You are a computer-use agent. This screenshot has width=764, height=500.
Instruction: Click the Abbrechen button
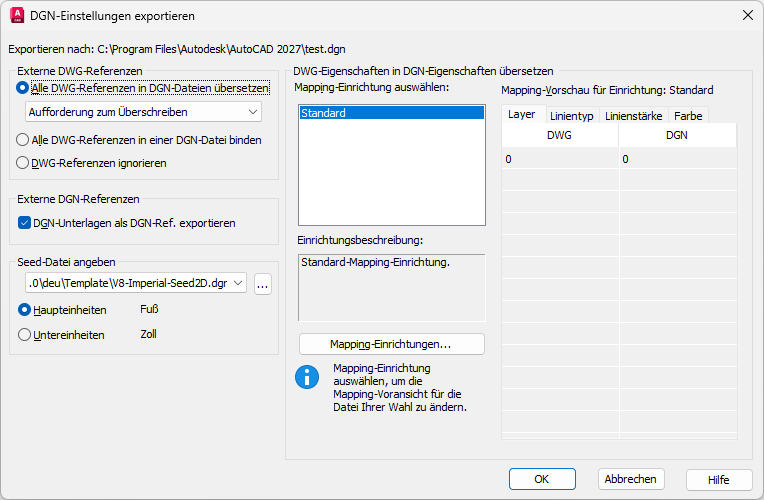631,479
